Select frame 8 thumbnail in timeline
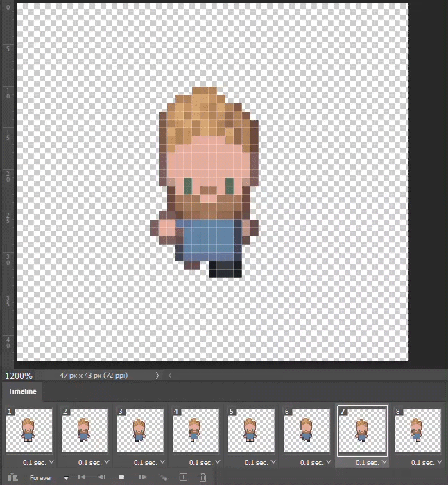Viewport: 448px width, 485px height. point(417,430)
